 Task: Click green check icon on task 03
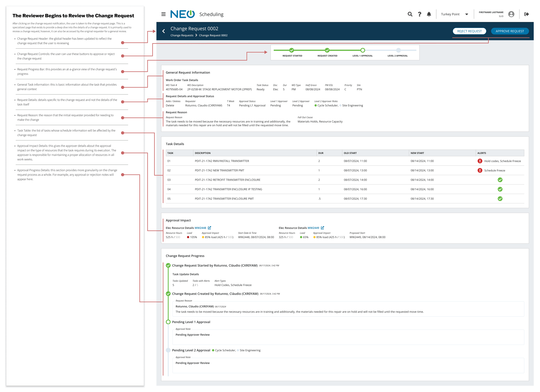tap(500, 180)
